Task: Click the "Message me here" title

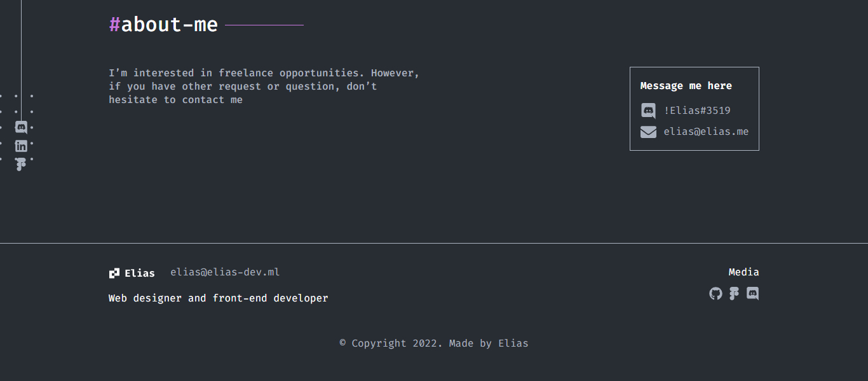Action: coord(686,86)
